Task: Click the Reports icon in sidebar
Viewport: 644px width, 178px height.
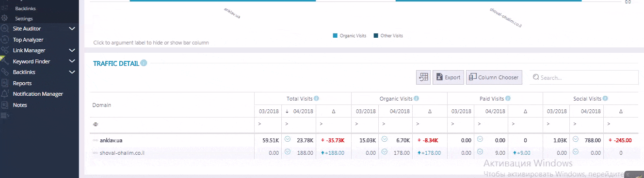Action: point(4,83)
